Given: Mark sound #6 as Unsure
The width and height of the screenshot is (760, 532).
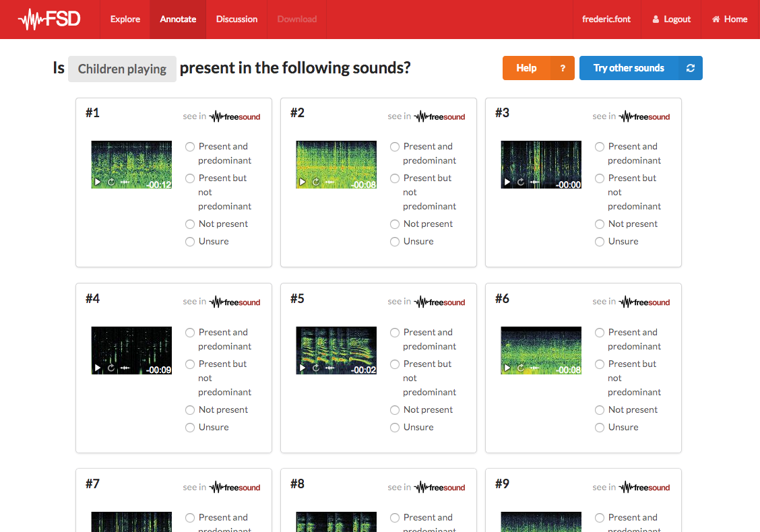Looking at the screenshot, I should (600, 428).
